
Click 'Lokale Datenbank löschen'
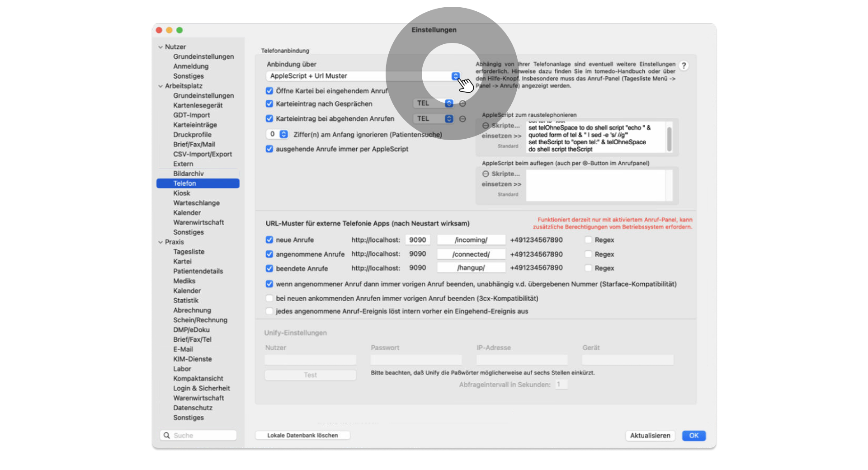click(x=302, y=435)
